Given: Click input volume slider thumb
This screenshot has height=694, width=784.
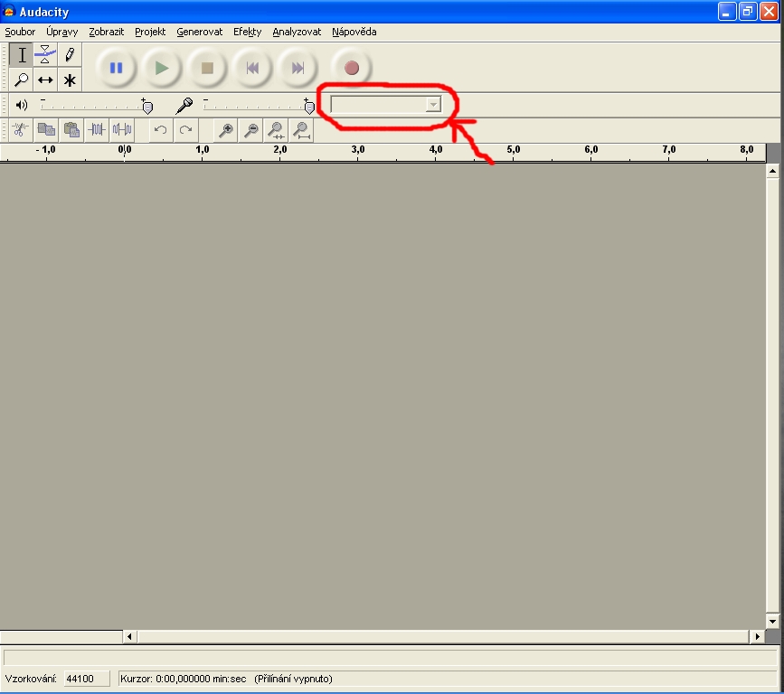Looking at the screenshot, I should click(309, 106).
